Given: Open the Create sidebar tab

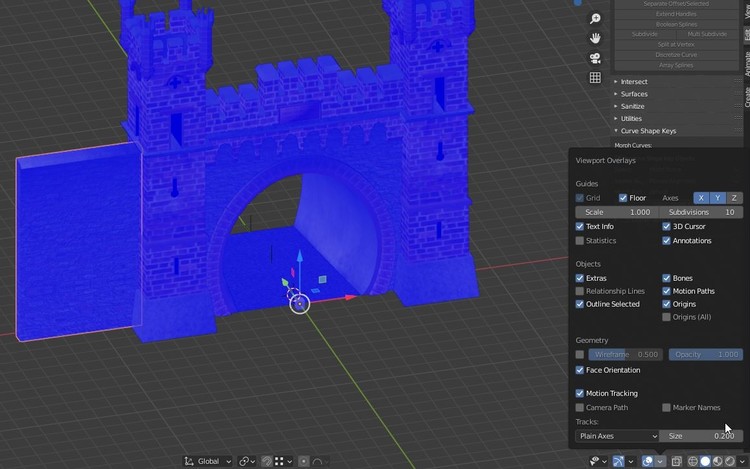Looking at the screenshot, I should pyautogui.click(x=746, y=96).
